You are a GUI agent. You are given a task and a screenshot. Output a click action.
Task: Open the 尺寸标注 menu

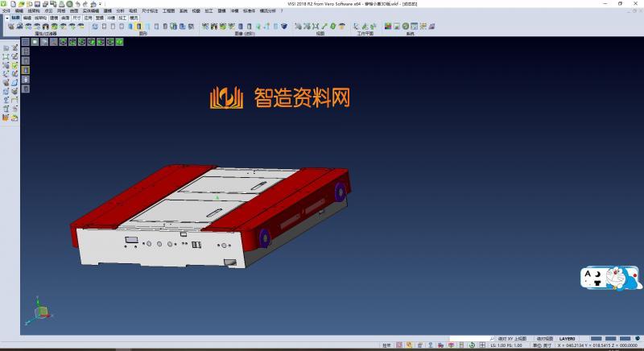[150, 10]
